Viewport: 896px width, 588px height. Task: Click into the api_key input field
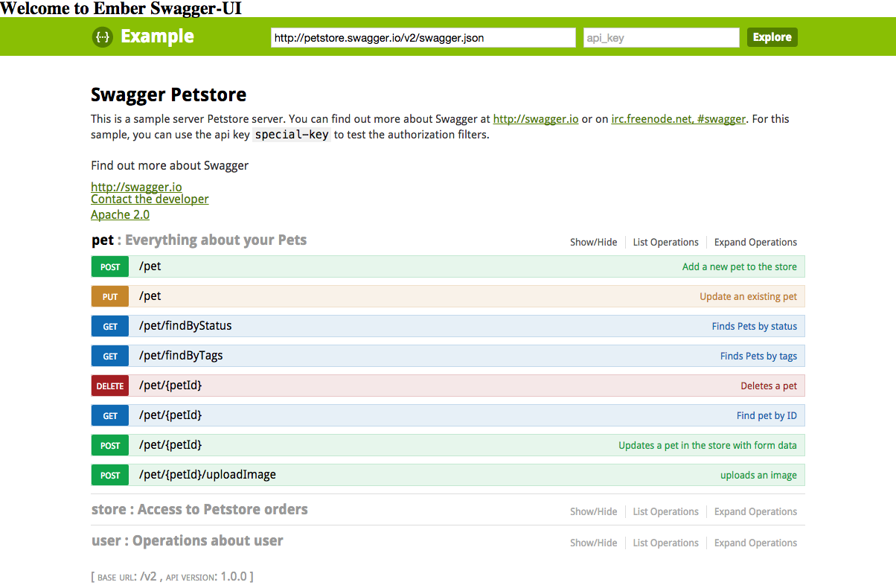click(x=662, y=37)
